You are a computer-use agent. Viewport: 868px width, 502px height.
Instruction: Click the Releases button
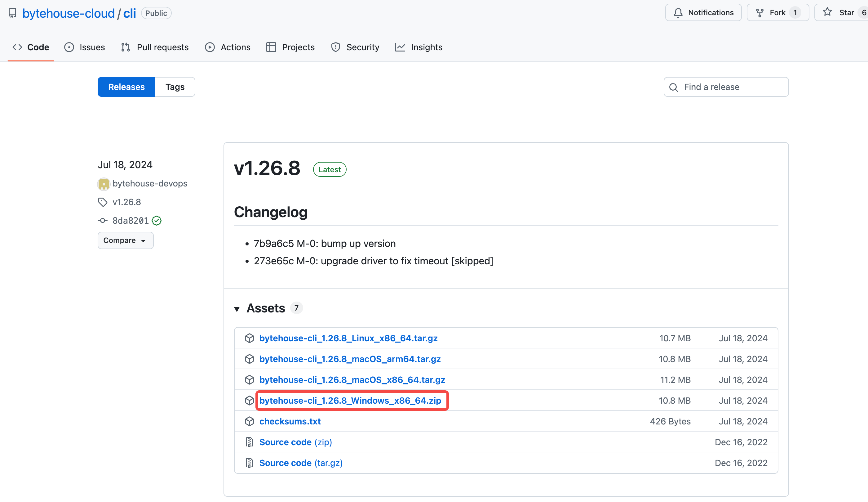point(126,87)
